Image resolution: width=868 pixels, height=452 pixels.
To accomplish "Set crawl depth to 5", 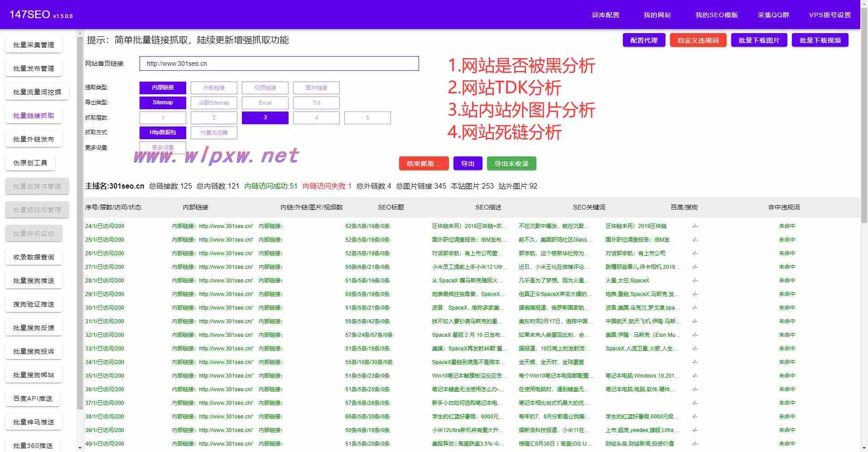I will [367, 117].
